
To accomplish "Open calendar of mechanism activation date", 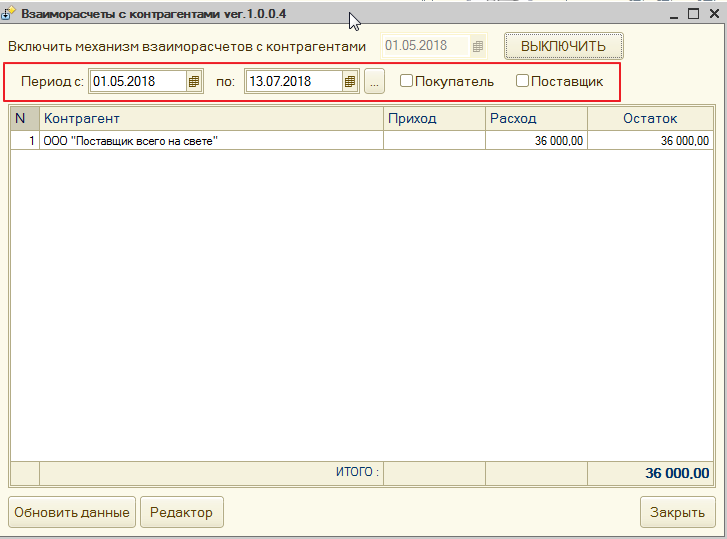I will click(x=478, y=46).
